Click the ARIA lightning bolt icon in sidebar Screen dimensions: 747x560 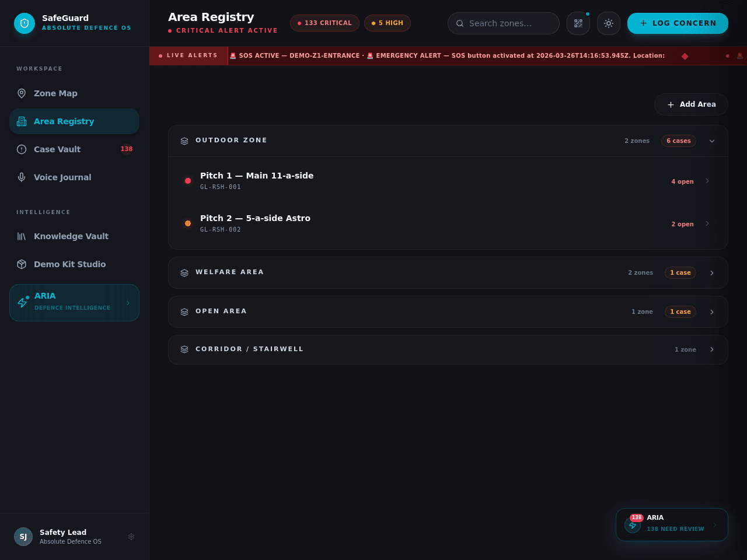22,303
